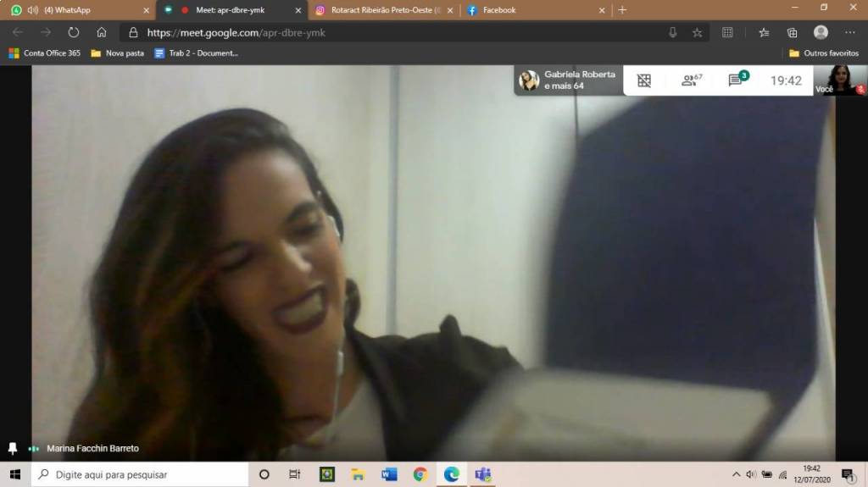Click your own video thumbnail labeled Você

click(839, 80)
